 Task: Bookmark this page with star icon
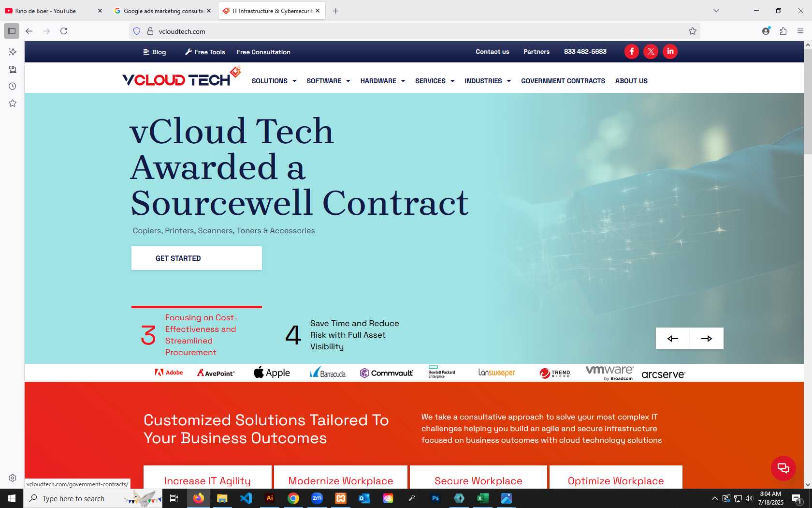click(692, 31)
